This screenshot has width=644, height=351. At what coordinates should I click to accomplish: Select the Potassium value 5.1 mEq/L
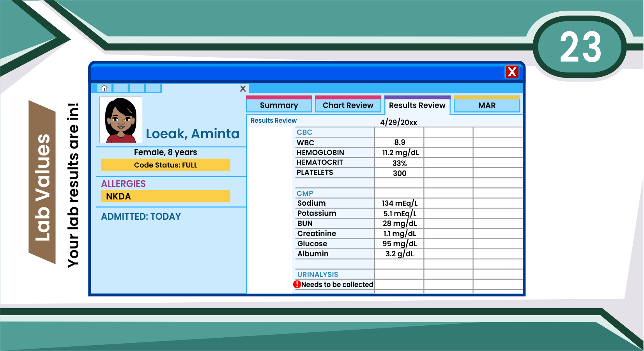(400, 213)
